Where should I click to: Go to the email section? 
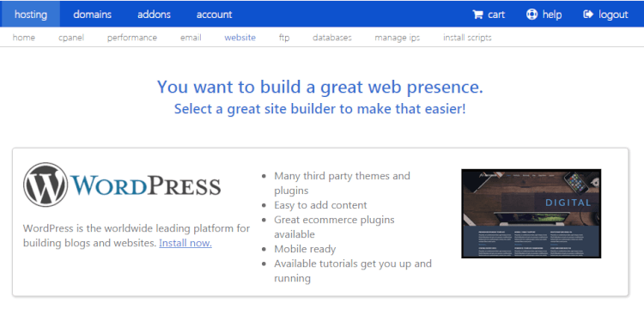[x=191, y=38]
